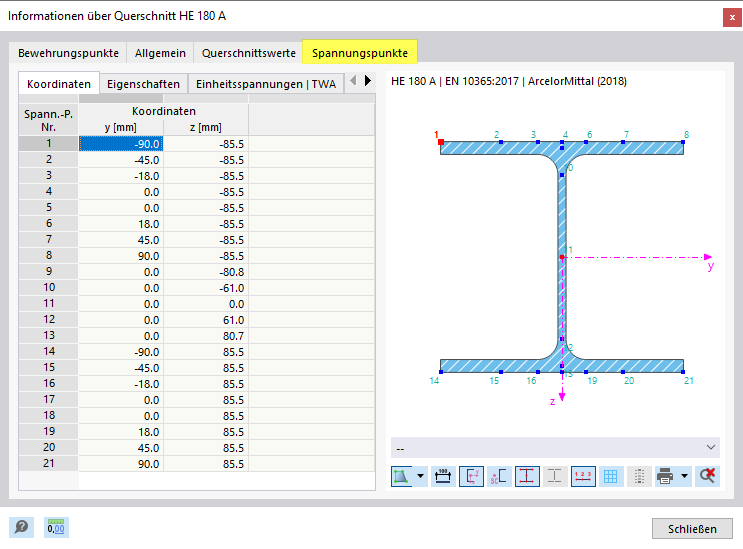Click the z [mm] column header
The height and width of the screenshot is (549, 743).
206,127
